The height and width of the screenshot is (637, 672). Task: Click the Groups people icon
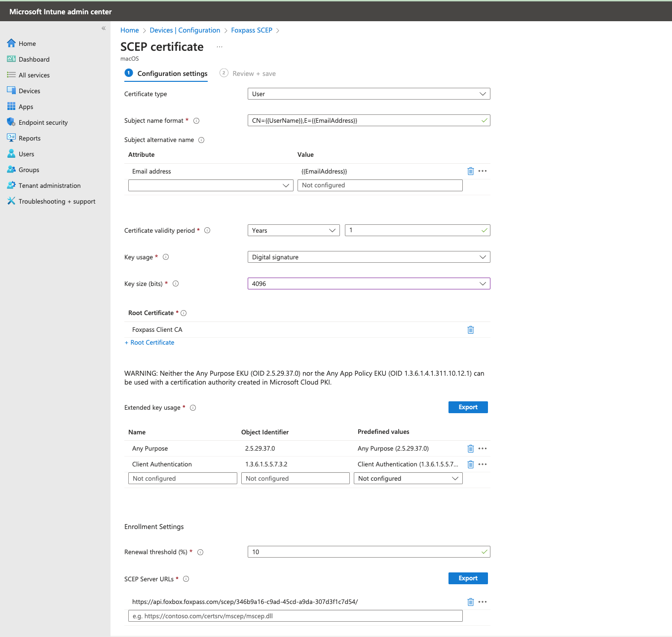(11, 170)
